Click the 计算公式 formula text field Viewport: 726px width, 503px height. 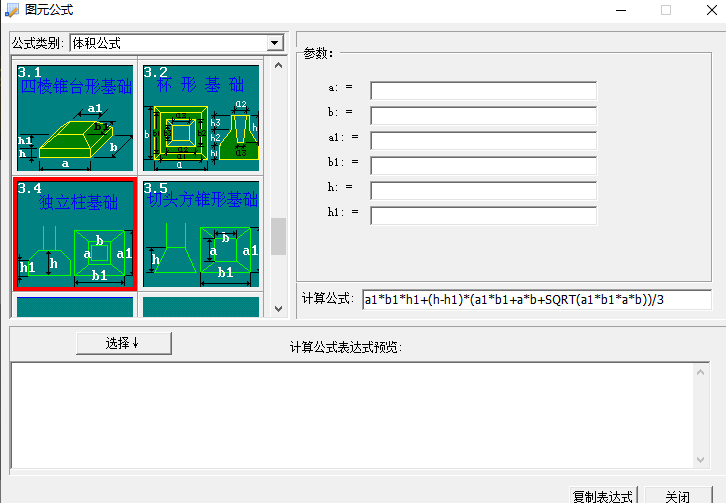[537, 300]
